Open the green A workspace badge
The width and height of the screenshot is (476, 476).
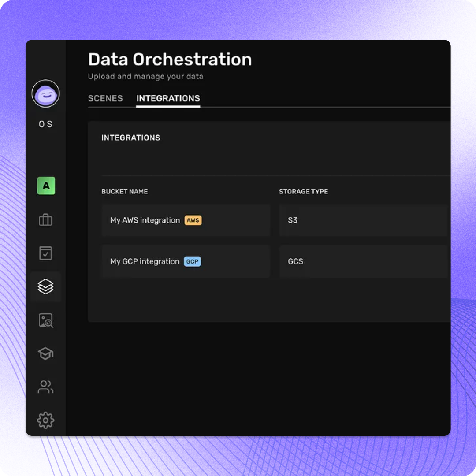pos(46,186)
